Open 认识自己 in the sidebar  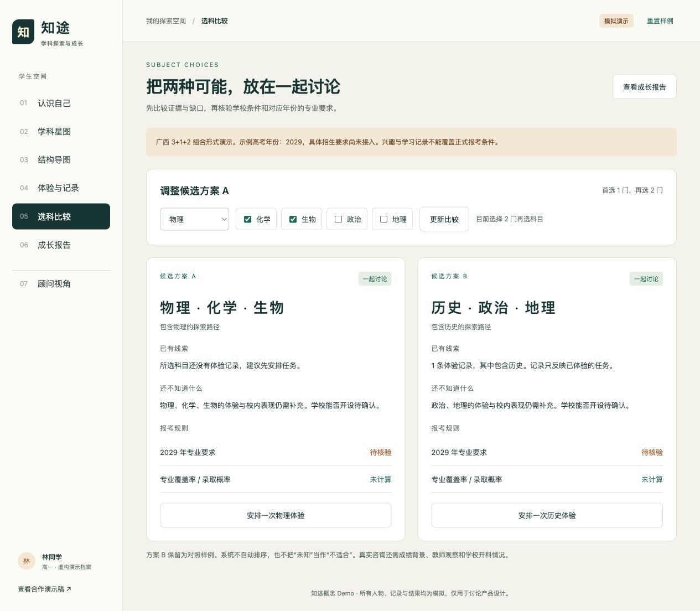61,103
